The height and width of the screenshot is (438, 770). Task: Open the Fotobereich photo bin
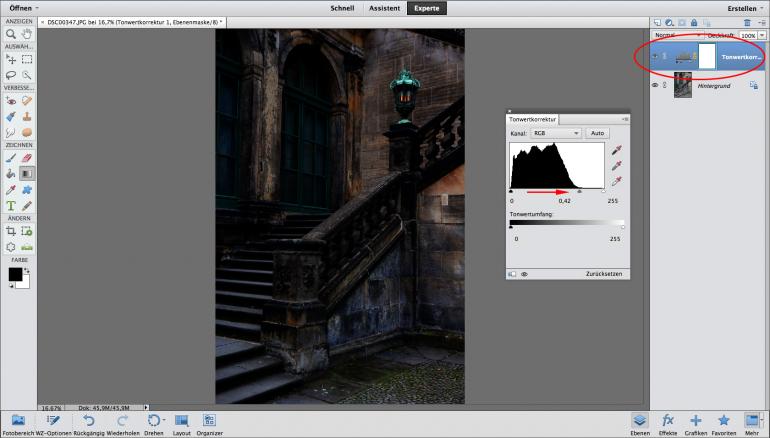coord(18,424)
